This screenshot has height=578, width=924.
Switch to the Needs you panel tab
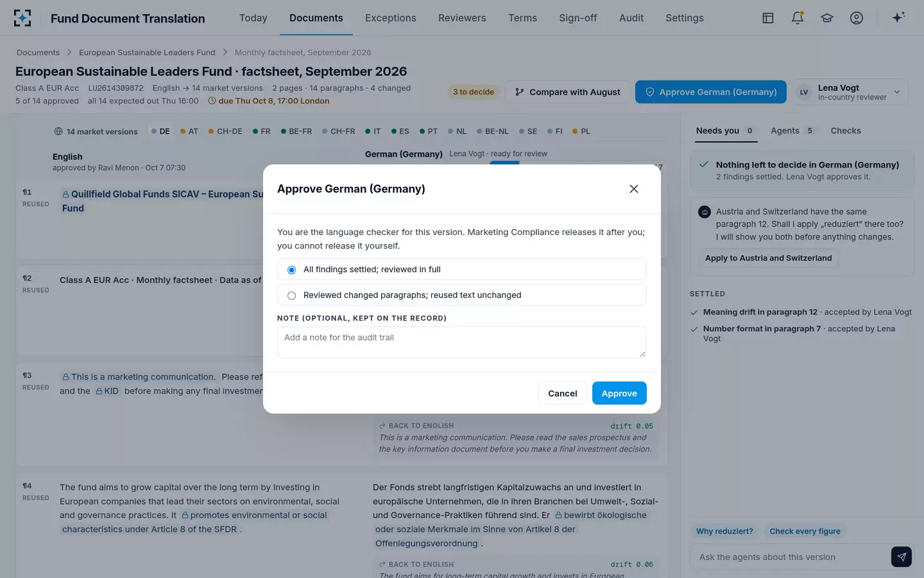pyautogui.click(x=725, y=131)
